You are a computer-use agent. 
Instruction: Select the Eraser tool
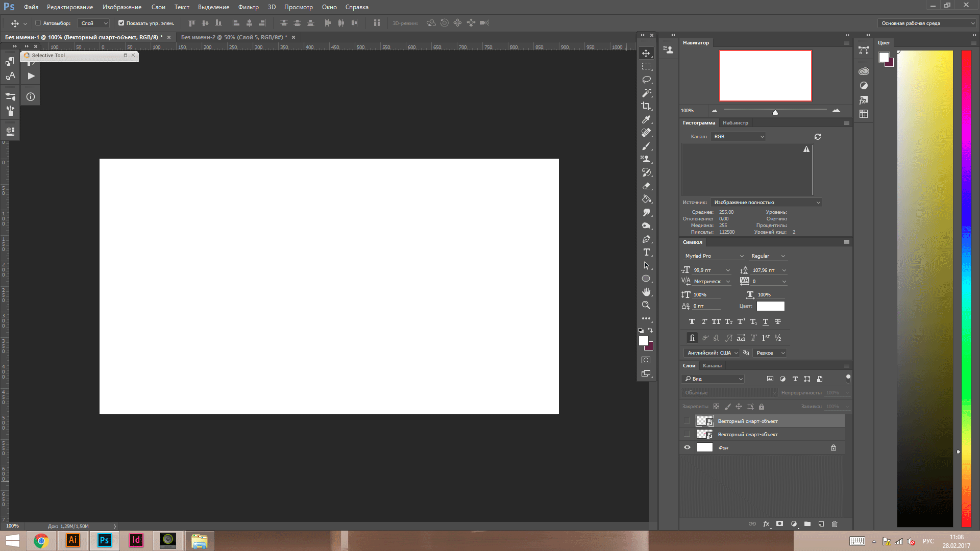(646, 186)
